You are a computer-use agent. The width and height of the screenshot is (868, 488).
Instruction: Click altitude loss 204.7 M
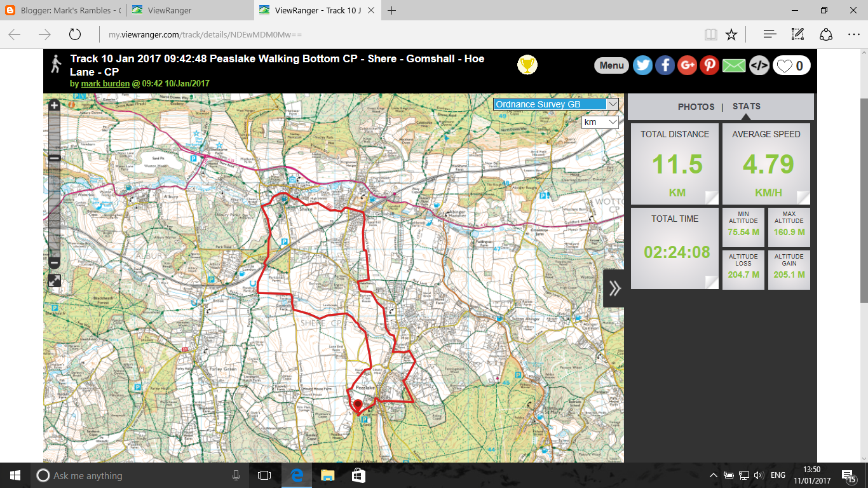[743, 274]
